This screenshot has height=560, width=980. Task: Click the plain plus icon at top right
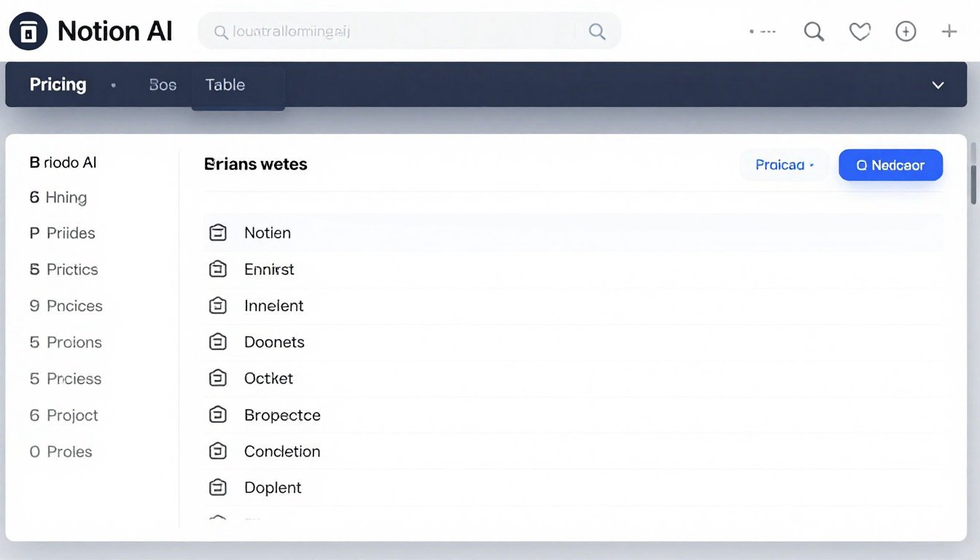pos(949,31)
